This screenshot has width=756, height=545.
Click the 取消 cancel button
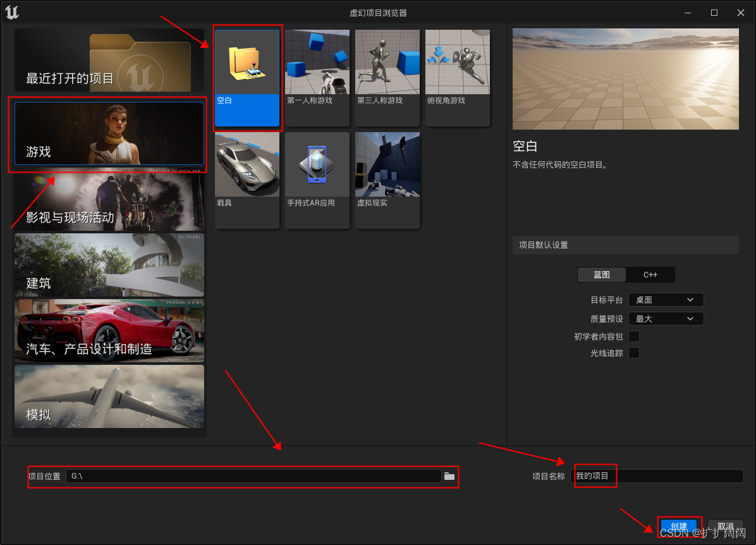point(726,526)
